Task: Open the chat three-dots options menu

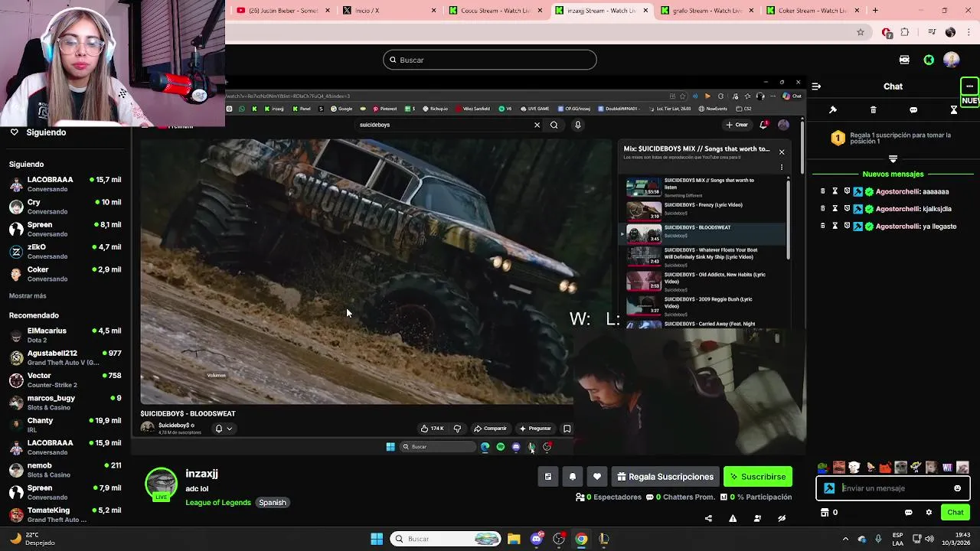Action: click(x=969, y=86)
